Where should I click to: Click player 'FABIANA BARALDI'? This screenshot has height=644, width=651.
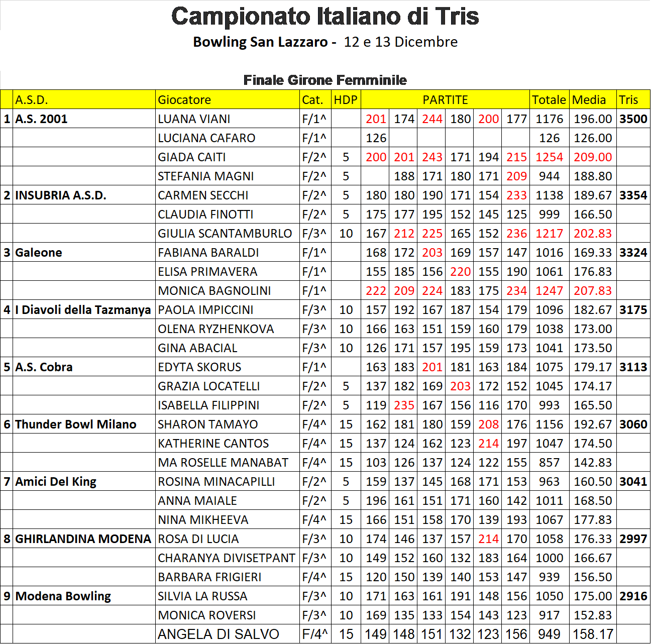208,252
